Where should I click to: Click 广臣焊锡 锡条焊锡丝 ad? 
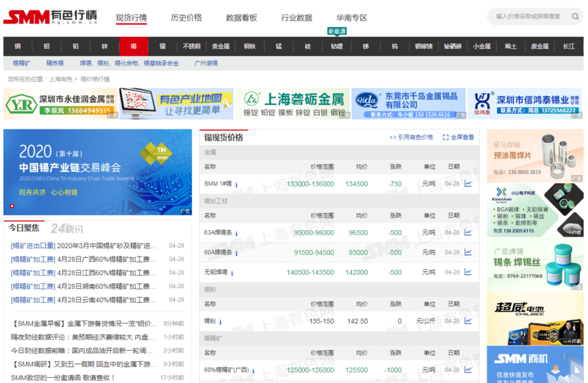click(x=535, y=265)
